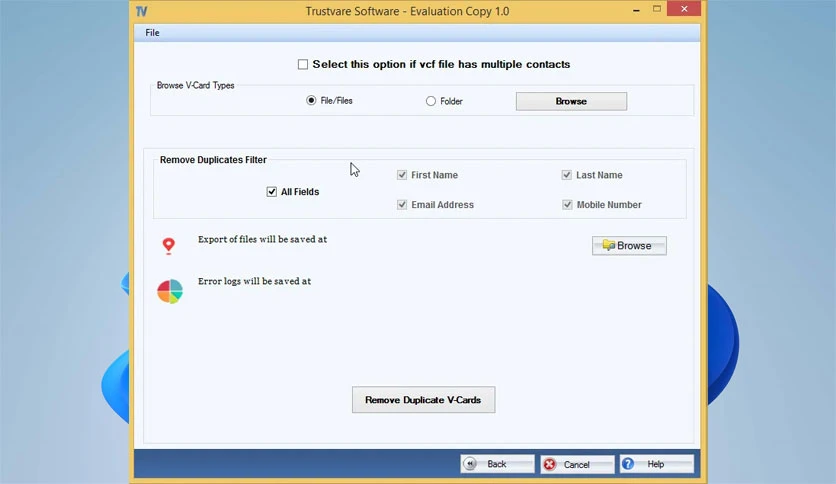Viewport: 836px width, 484px height.
Task: Open the File menu
Action: pos(152,33)
